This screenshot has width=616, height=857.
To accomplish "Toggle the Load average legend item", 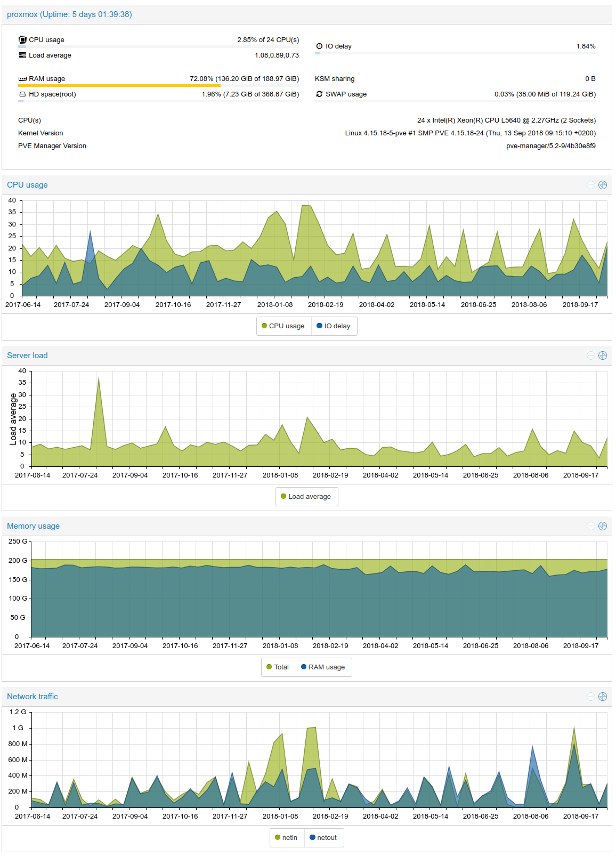I will pos(306,497).
